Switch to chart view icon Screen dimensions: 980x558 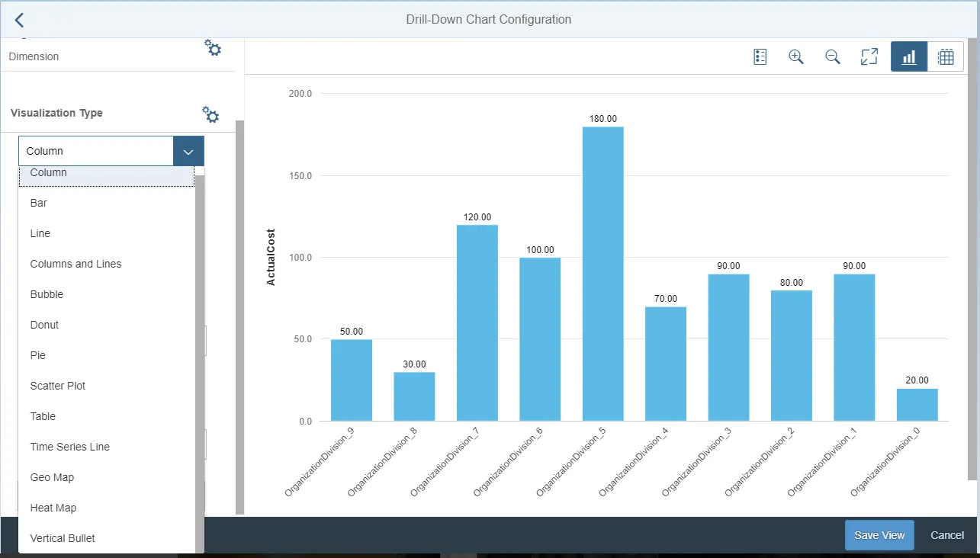(x=908, y=56)
